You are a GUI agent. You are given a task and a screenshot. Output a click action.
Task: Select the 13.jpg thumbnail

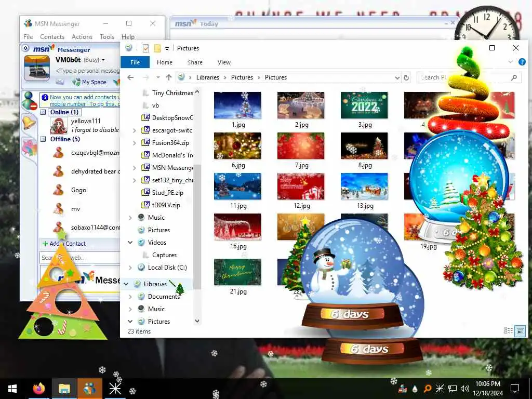point(364,186)
